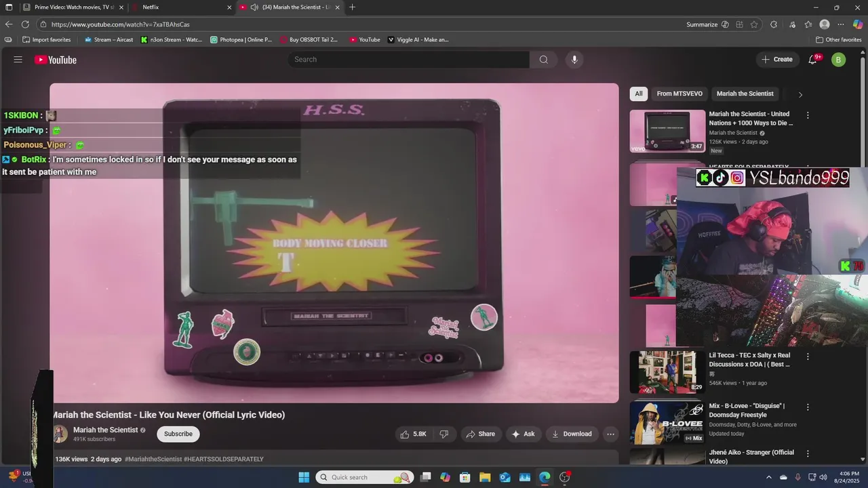This screenshot has width=868, height=488.
Task: Open Copilot sidebar in Edge
Action: coord(858,24)
